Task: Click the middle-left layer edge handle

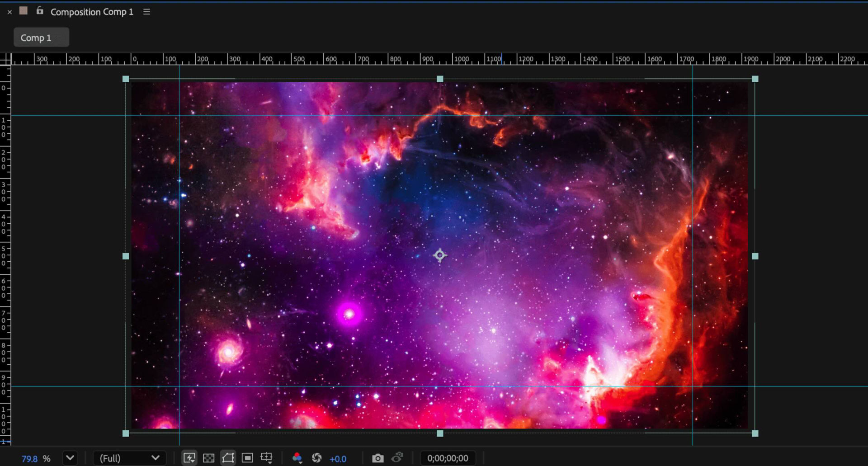Action: (126, 256)
